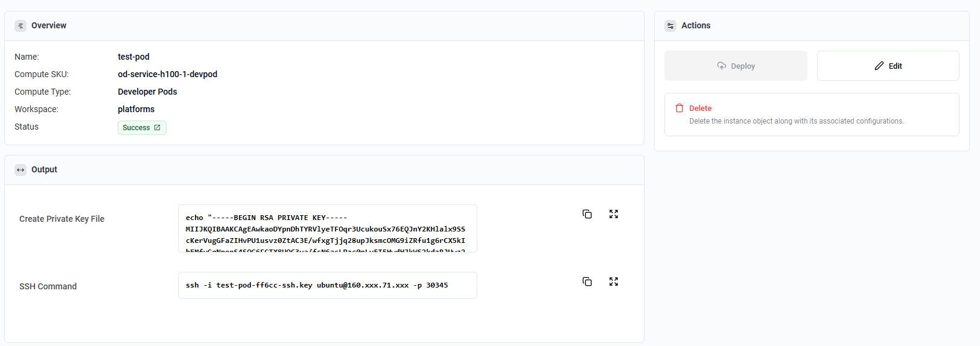Click the Output section icon
This screenshot has width=980, height=346.
pyautogui.click(x=21, y=170)
